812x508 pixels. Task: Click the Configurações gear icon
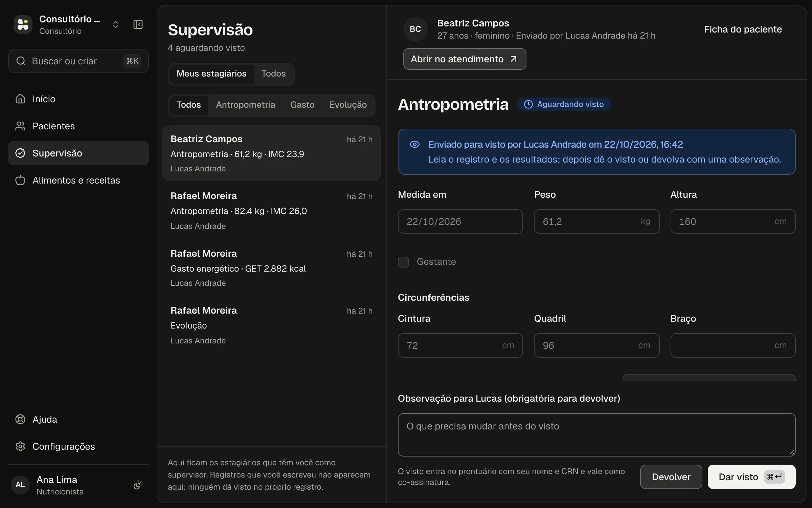coord(20,446)
